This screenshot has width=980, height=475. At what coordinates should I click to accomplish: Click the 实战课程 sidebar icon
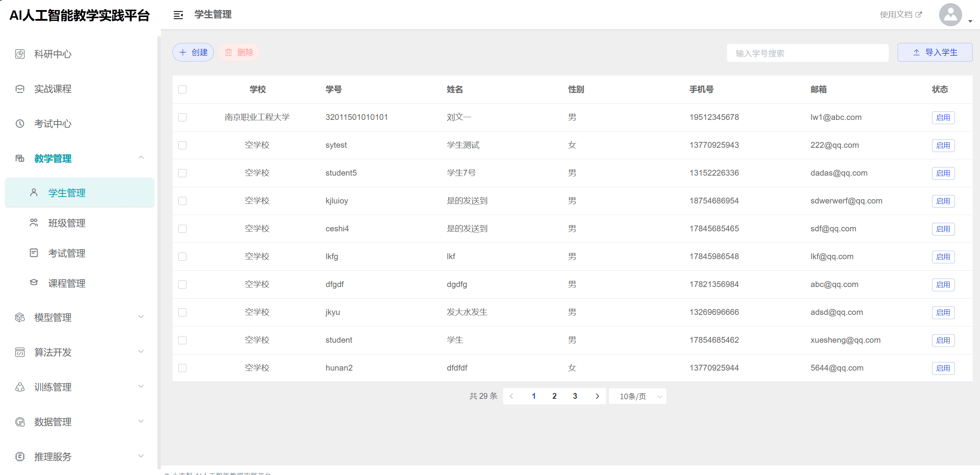[x=20, y=89]
